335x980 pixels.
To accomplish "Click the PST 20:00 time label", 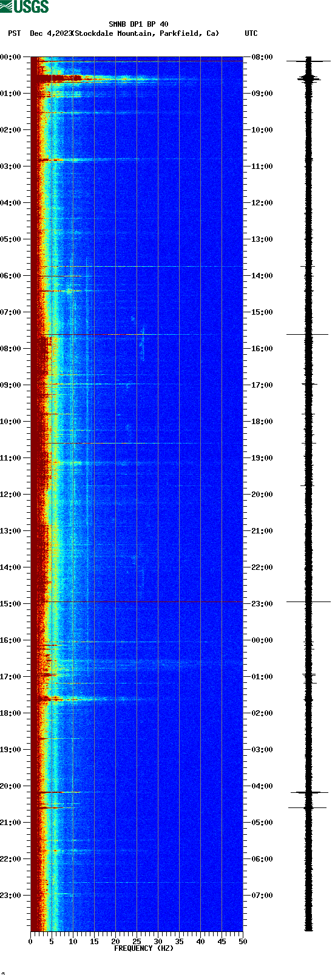I will [x=11, y=786].
